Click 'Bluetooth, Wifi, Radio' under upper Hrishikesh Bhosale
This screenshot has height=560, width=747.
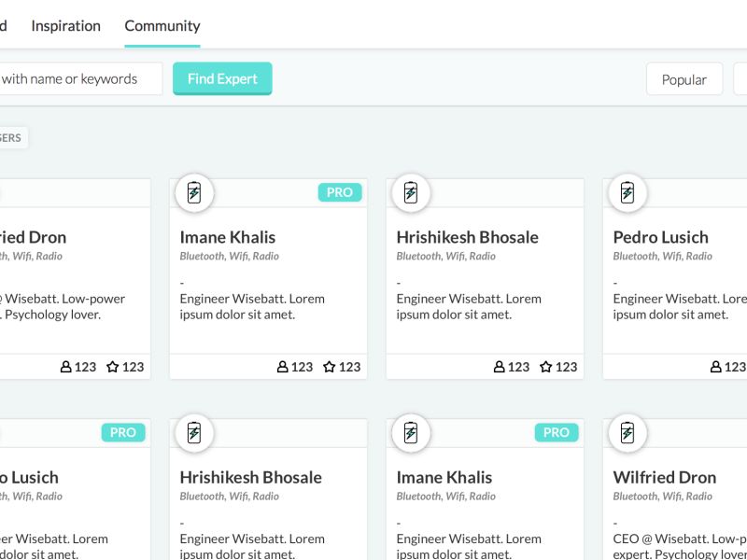point(446,256)
